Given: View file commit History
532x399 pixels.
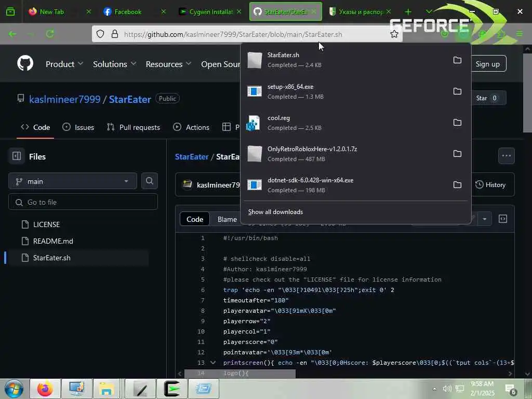Looking at the screenshot, I should (x=490, y=185).
